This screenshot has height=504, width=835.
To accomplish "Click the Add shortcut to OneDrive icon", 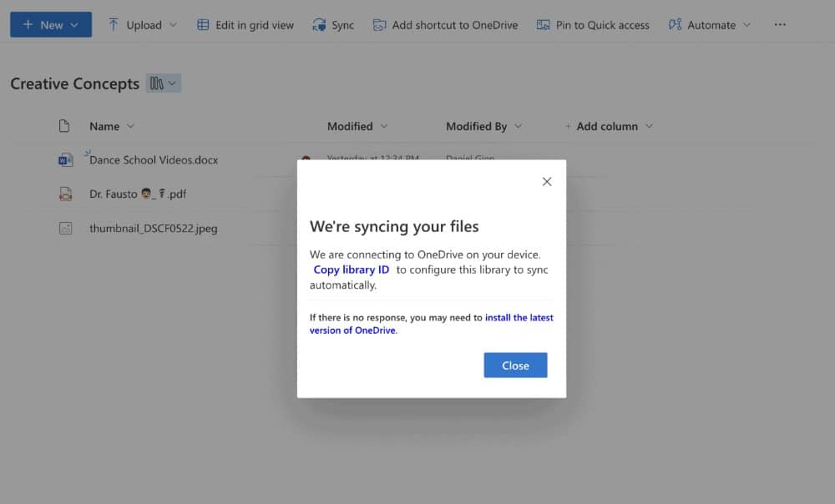I will click(x=380, y=25).
